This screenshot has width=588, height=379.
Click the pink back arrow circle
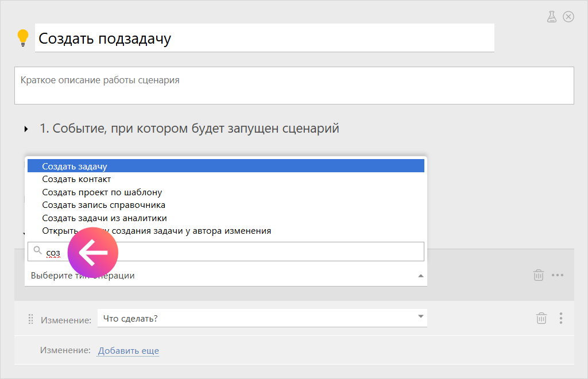93,252
